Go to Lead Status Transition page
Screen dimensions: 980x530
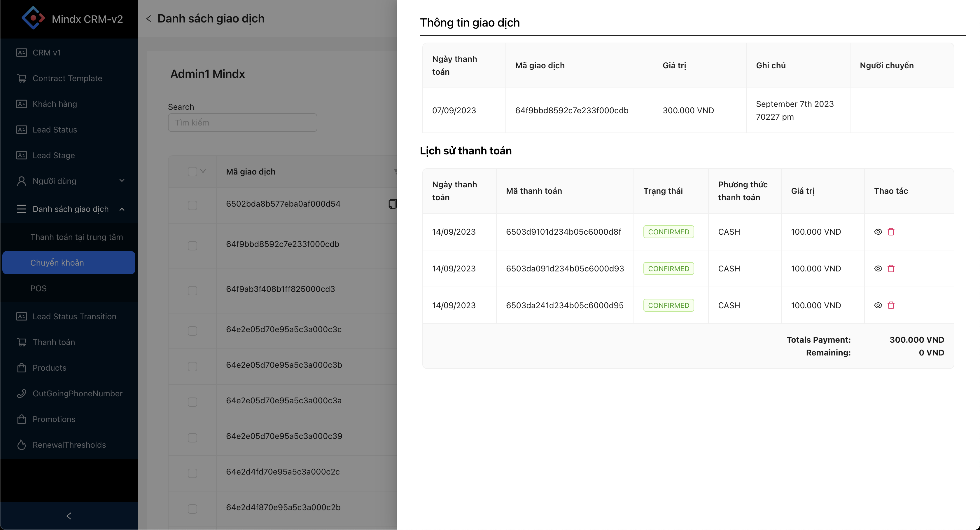pyautogui.click(x=74, y=316)
